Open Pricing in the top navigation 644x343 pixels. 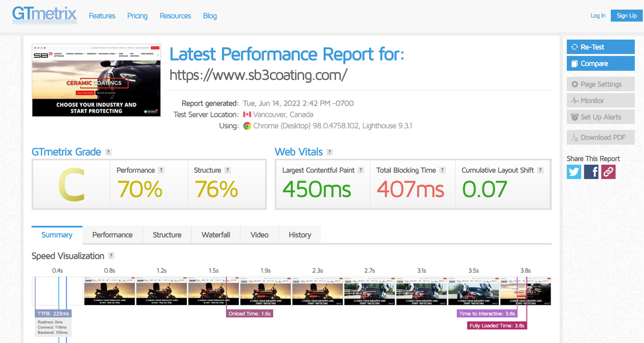point(137,16)
